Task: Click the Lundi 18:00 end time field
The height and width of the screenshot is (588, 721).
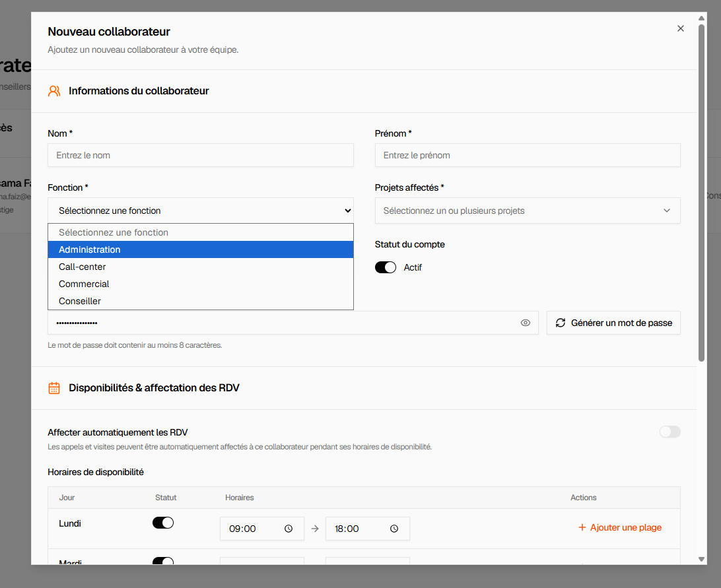Action: pos(367,529)
